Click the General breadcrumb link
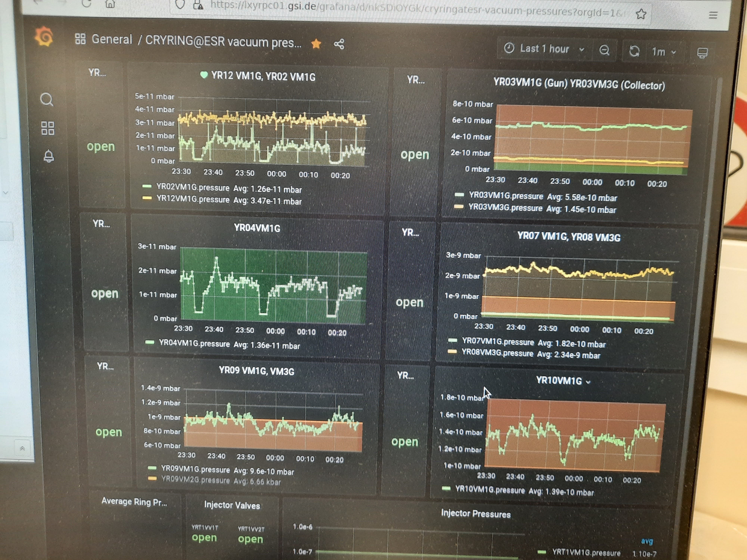The height and width of the screenshot is (560, 747). pyautogui.click(x=112, y=40)
